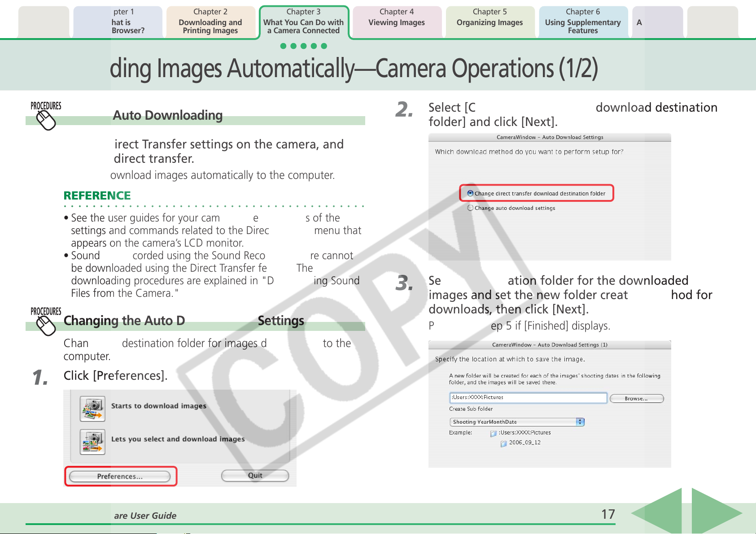Open the Chapter 4 Viewing Images tab
The height and width of the screenshot is (534, 756).
(397, 22)
